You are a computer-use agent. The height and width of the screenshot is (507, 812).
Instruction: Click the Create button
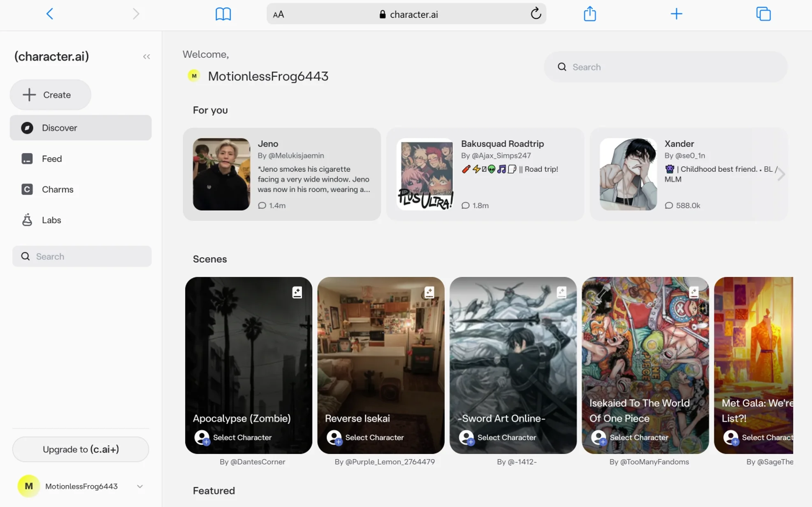pos(51,95)
